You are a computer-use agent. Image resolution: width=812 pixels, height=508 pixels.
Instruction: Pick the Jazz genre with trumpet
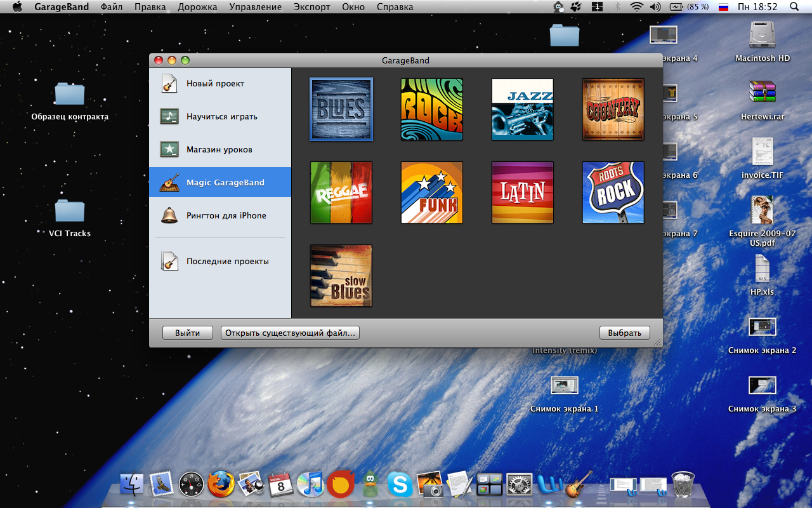coord(523,109)
